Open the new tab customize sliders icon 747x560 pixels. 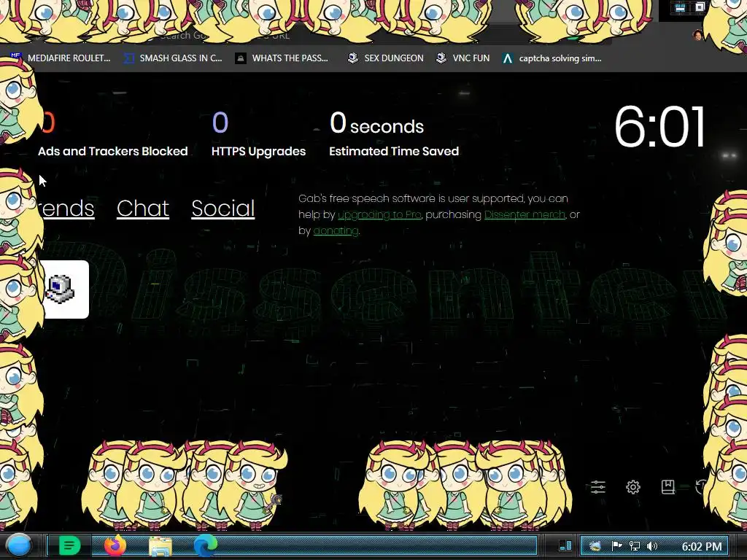tap(598, 486)
